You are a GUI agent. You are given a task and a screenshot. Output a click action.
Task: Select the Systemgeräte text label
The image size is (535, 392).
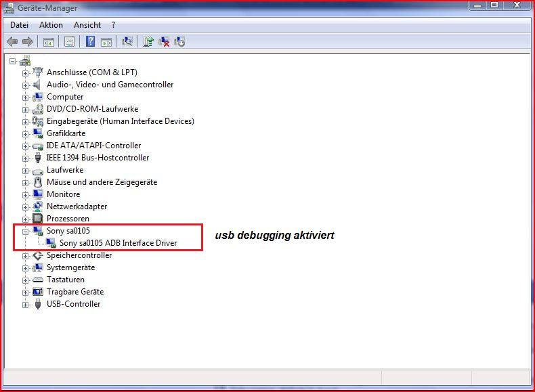click(x=70, y=267)
